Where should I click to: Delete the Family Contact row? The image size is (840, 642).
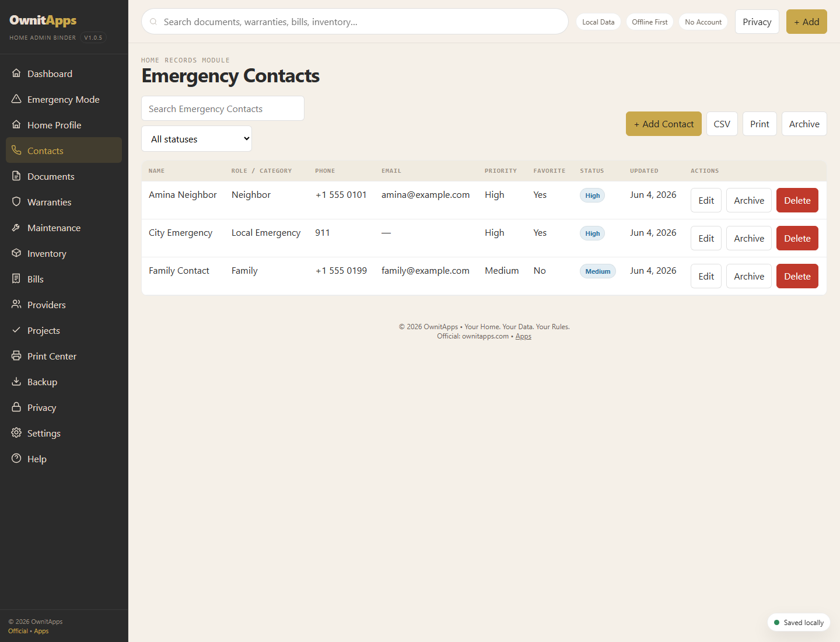tap(797, 276)
